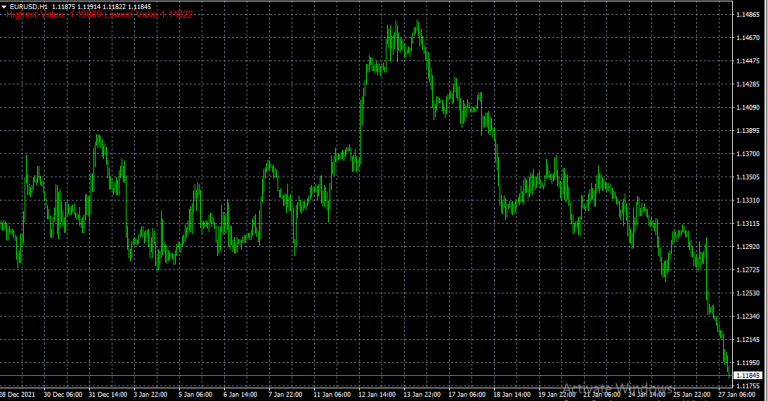The width and height of the screenshot is (768, 401).
Task: Click the 13 Jan 22:00 time axis label
Action: coord(422,395)
